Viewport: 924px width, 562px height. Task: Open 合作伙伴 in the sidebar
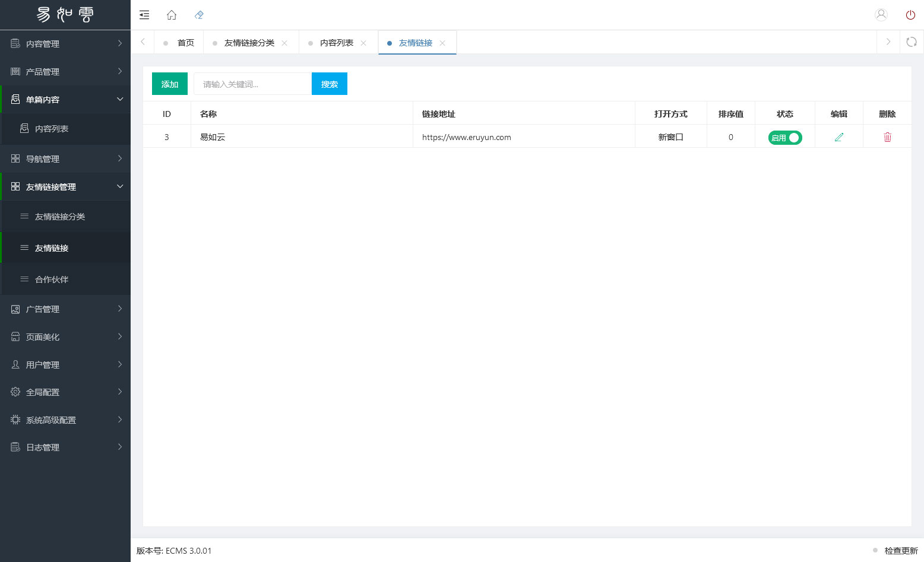click(52, 280)
